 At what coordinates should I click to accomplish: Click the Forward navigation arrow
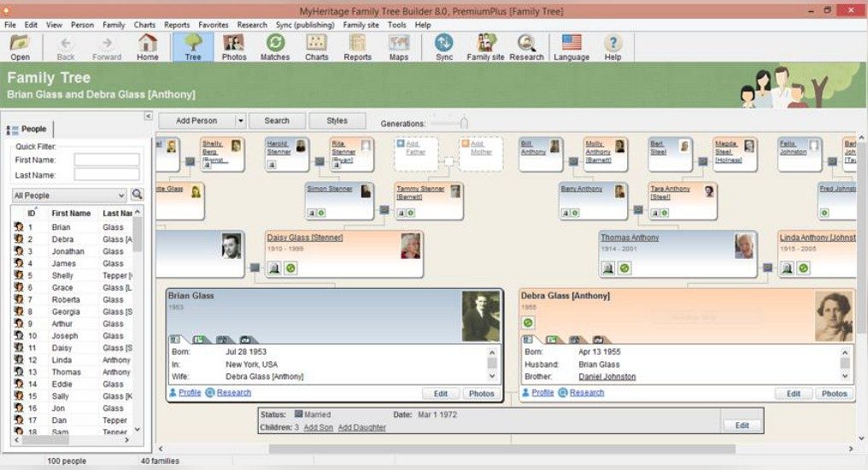pyautogui.click(x=107, y=47)
